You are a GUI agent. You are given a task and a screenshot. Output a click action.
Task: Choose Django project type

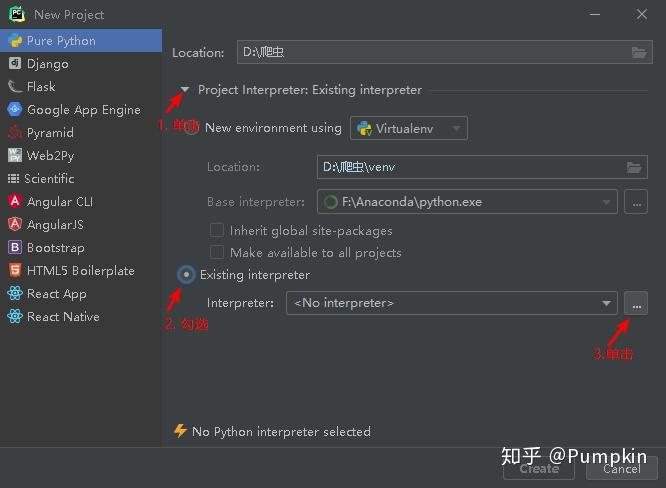81,64
